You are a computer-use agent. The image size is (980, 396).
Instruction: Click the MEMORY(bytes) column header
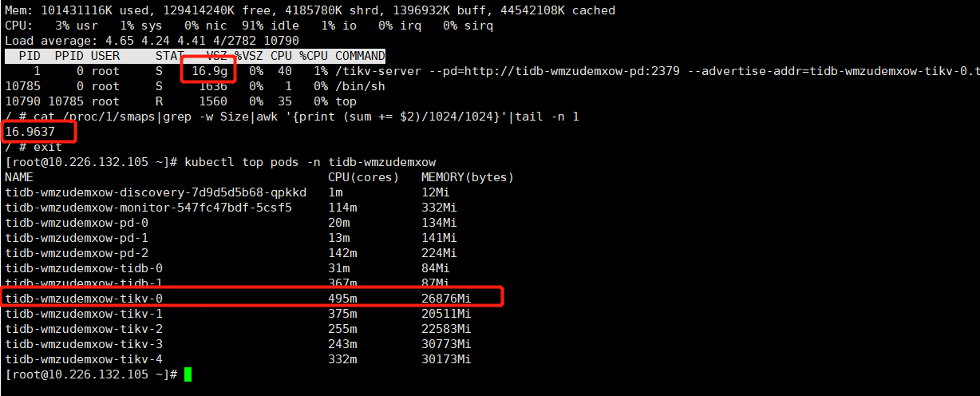(x=468, y=177)
